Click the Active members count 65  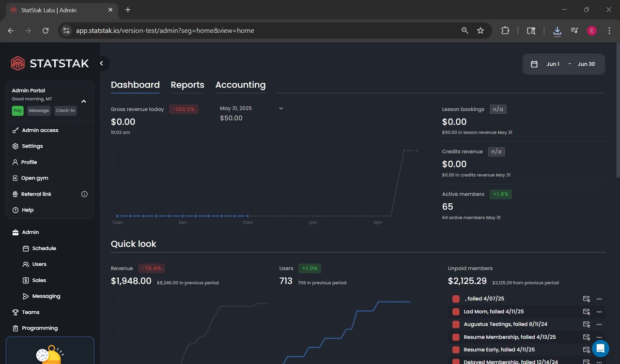[x=448, y=207]
